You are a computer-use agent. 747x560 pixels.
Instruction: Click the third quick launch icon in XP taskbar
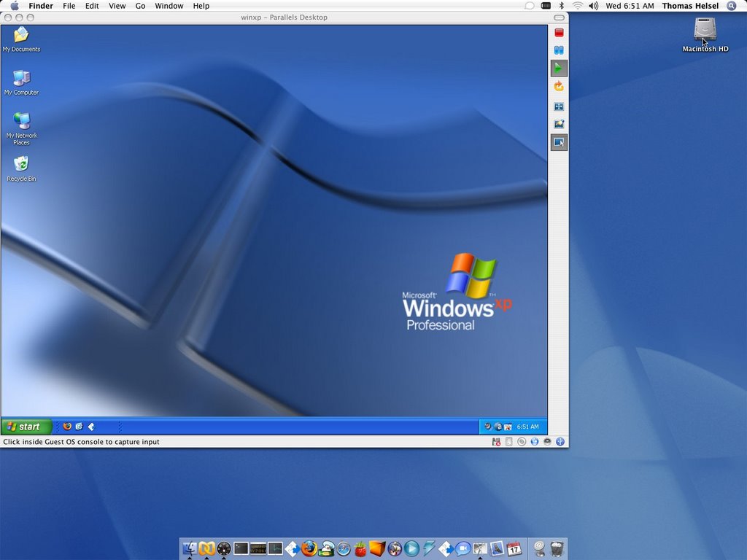point(91,427)
